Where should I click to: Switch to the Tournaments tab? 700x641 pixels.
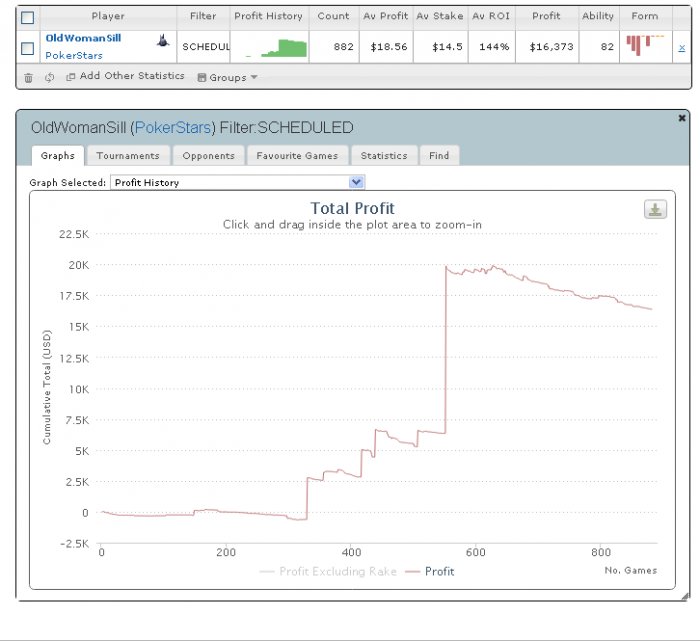point(127,155)
